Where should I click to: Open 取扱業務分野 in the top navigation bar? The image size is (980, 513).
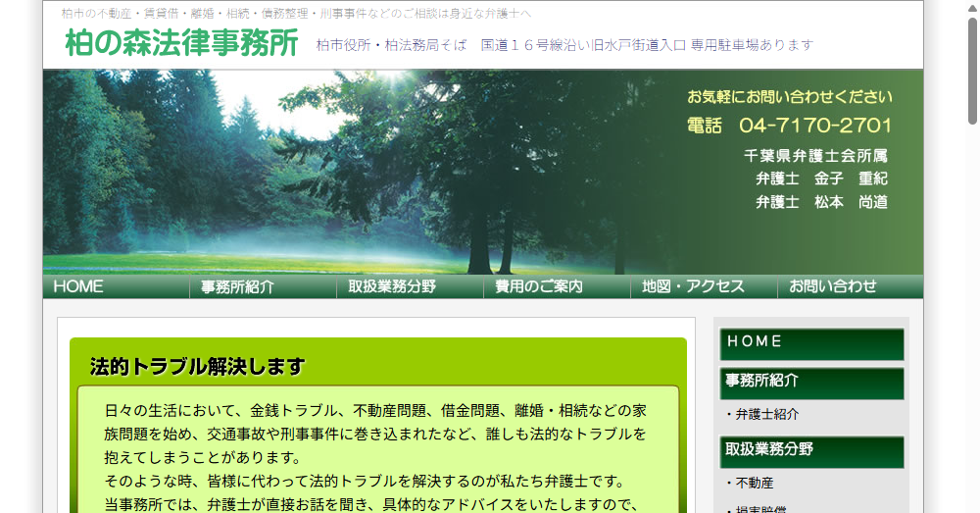[x=392, y=286]
